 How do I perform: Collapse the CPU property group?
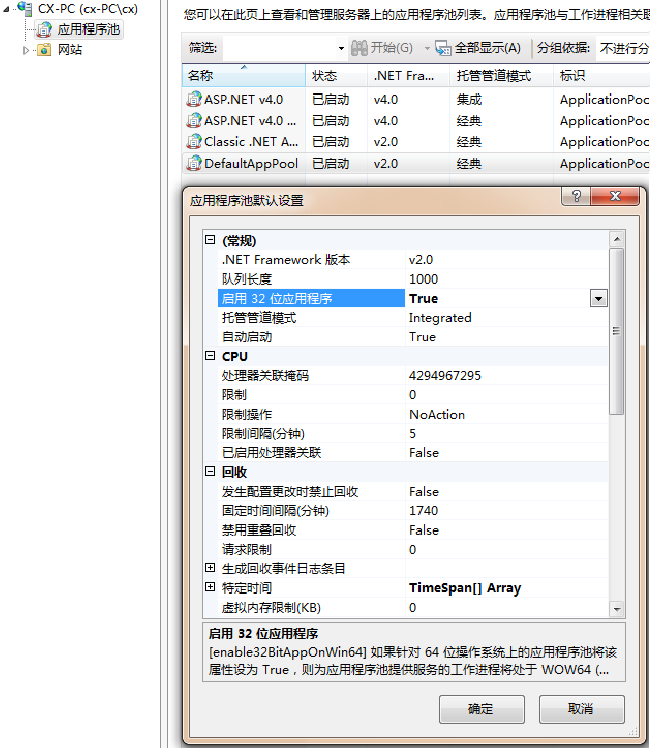coord(210,355)
